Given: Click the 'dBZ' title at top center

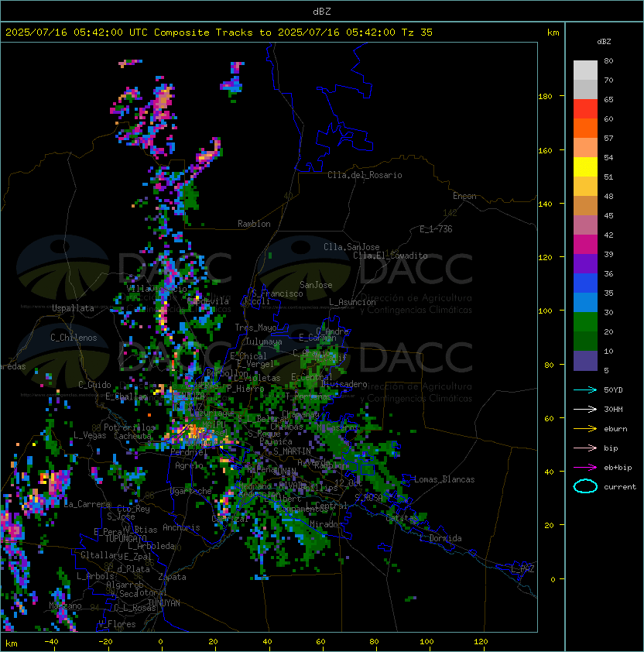Looking at the screenshot, I should [x=322, y=12].
